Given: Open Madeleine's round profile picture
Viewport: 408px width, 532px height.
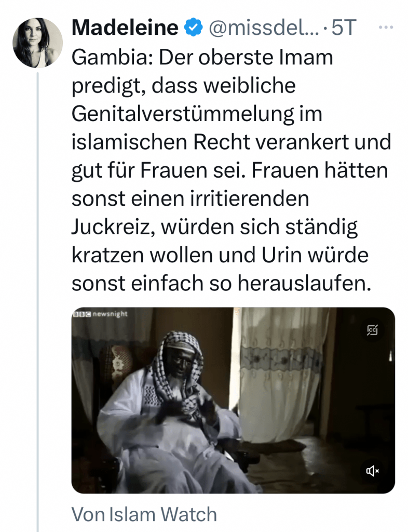Looking at the screenshot, I should coord(37,43).
